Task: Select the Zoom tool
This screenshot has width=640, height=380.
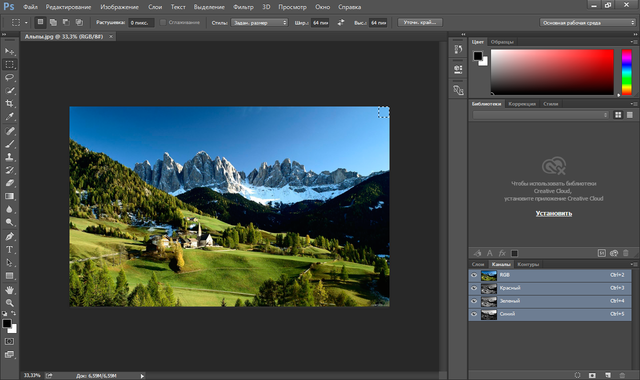Action: tap(9, 303)
